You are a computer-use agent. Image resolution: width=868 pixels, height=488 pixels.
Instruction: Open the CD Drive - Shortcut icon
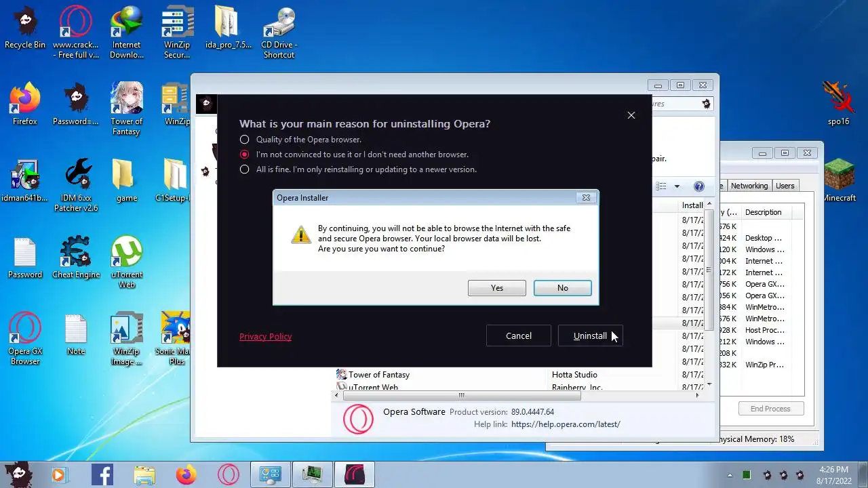pyautogui.click(x=279, y=33)
